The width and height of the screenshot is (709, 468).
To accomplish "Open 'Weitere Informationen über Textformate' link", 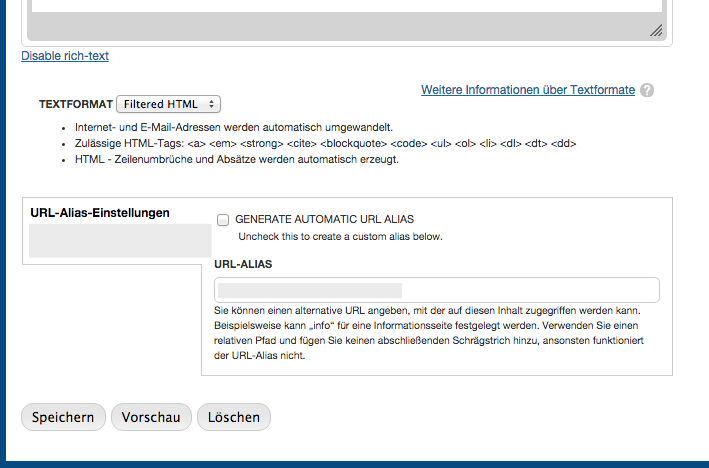I will (x=527, y=90).
